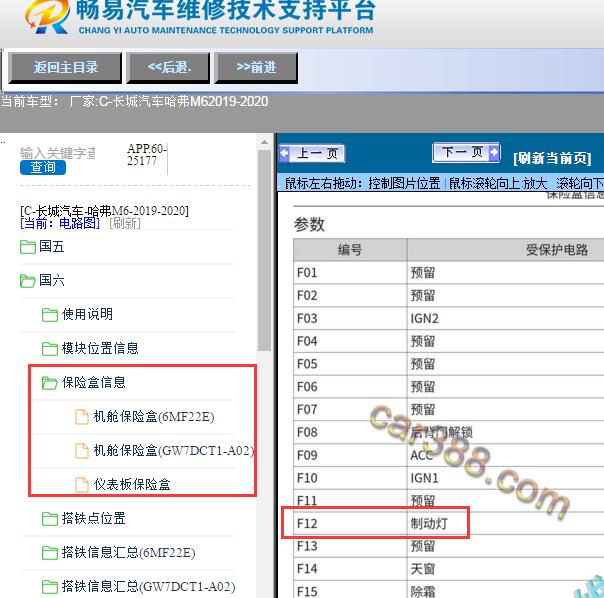Click the F14 fuse number cell
This screenshot has height=598, width=604.
pyautogui.click(x=350, y=569)
